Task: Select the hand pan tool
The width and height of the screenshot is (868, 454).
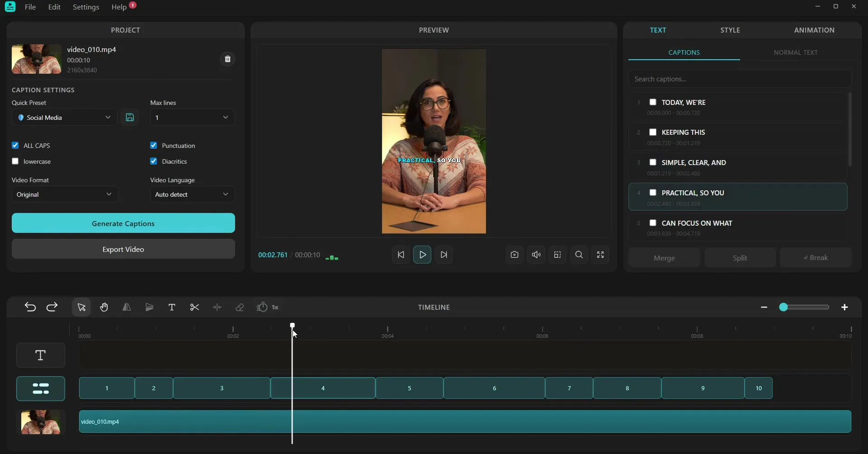Action: pyautogui.click(x=104, y=307)
